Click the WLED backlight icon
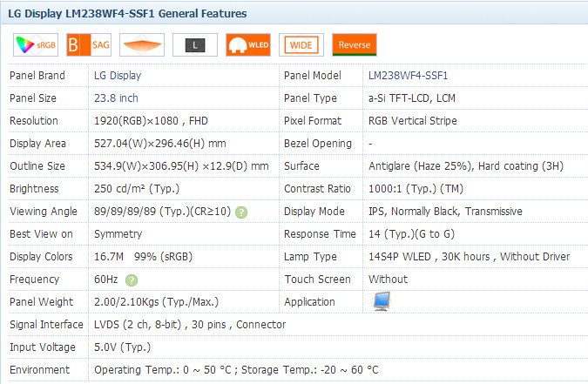The height and width of the screenshot is (384, 588). pos(248,44)
